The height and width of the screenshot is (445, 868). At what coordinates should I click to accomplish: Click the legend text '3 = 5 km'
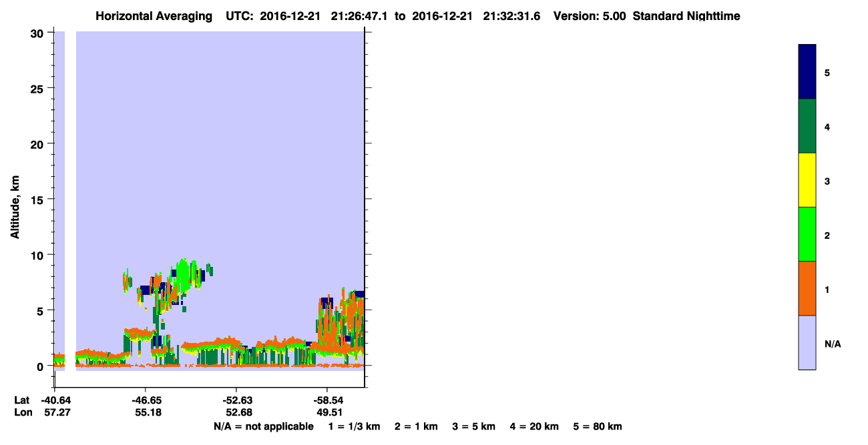pos(474,426)
